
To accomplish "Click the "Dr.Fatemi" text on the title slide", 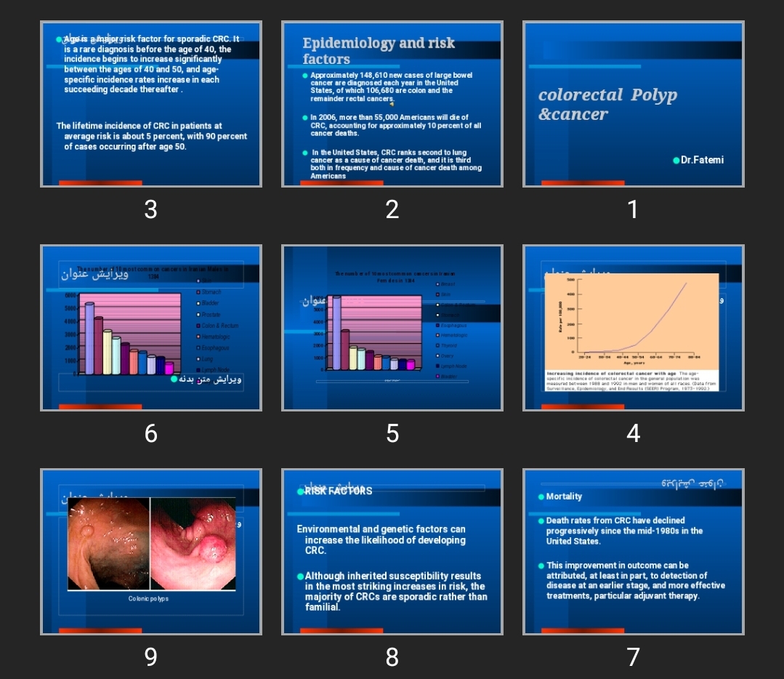I will tap(702, 160).
